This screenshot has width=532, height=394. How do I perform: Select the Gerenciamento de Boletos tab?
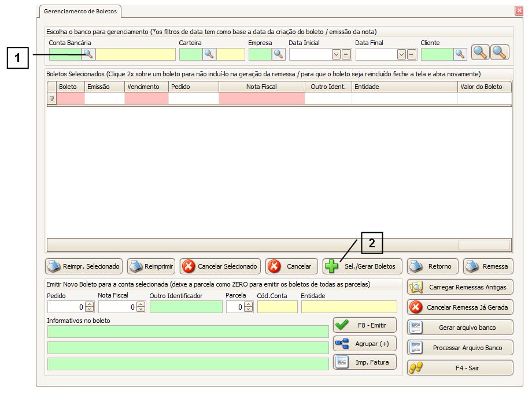[80, 11]
